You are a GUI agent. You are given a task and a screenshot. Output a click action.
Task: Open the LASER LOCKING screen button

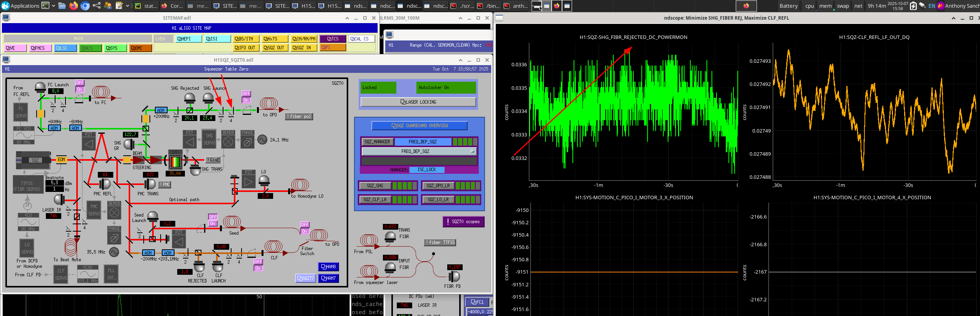418,102
